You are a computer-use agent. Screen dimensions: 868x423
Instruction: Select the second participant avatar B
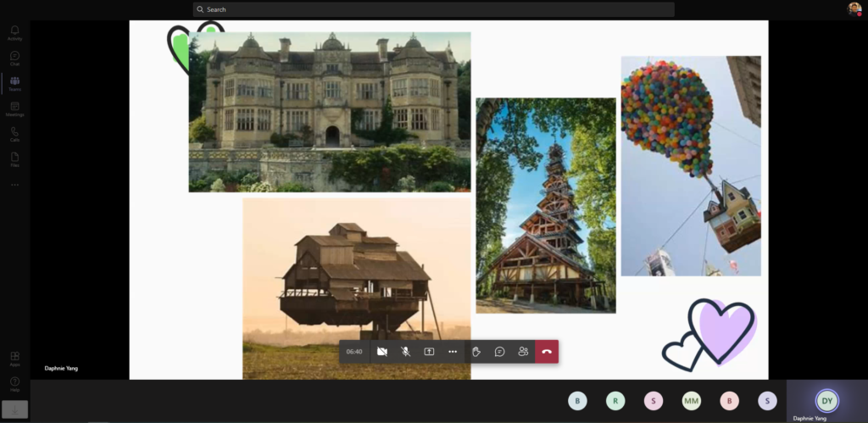pos(730,401)
